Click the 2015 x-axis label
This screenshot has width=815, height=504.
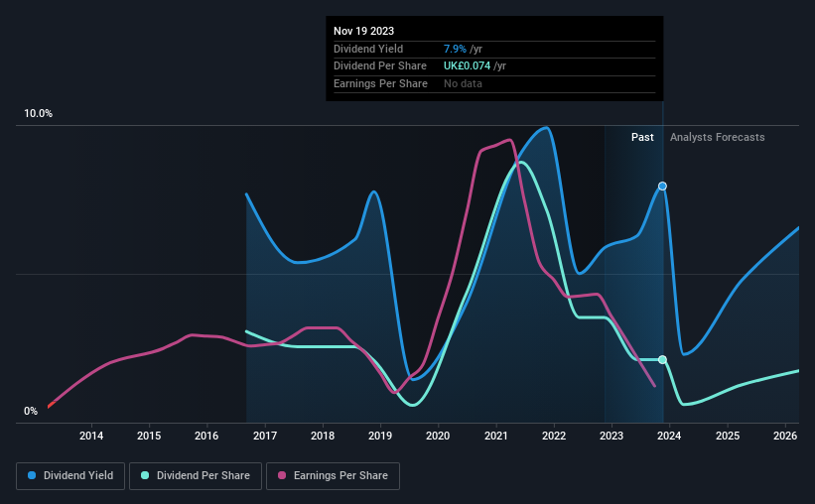(x=149, y=436)
